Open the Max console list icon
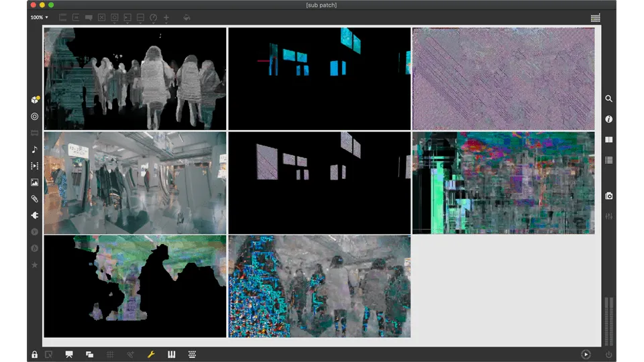The height and width of the screenshot is (362, 644). click(608, 160)
